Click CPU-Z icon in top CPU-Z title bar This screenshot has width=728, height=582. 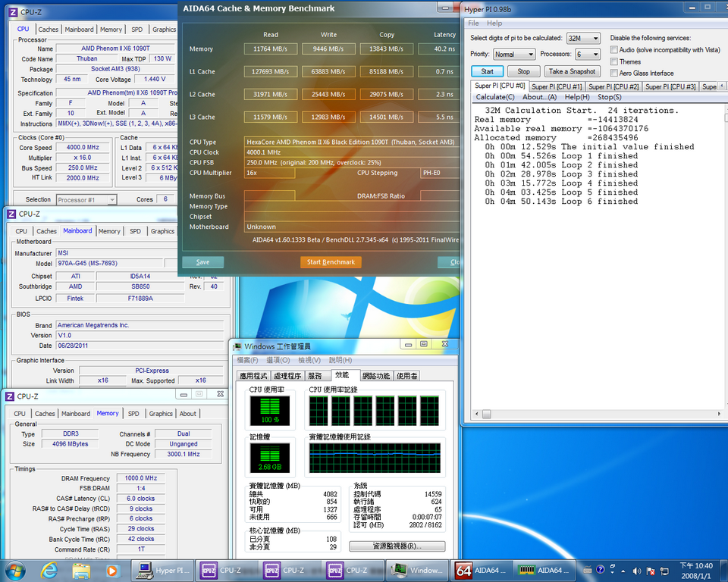pos(13,12)
